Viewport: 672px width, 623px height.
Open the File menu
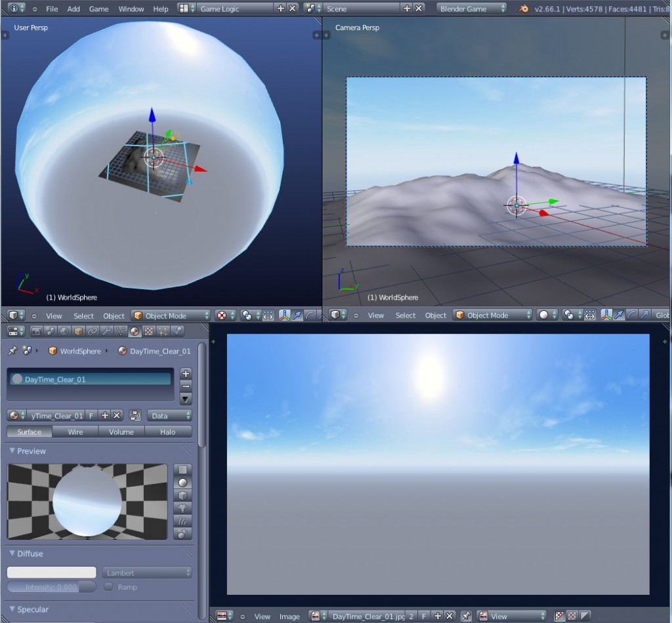click(x=52, y=9)
